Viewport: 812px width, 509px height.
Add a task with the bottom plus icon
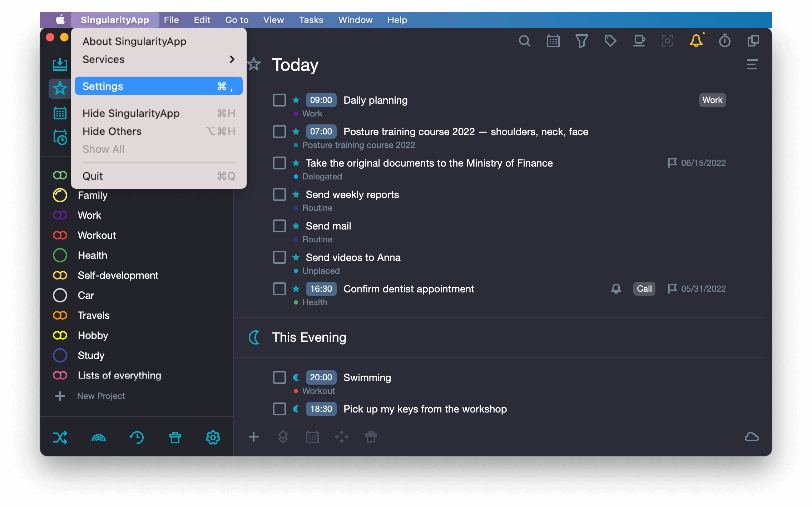253,437
